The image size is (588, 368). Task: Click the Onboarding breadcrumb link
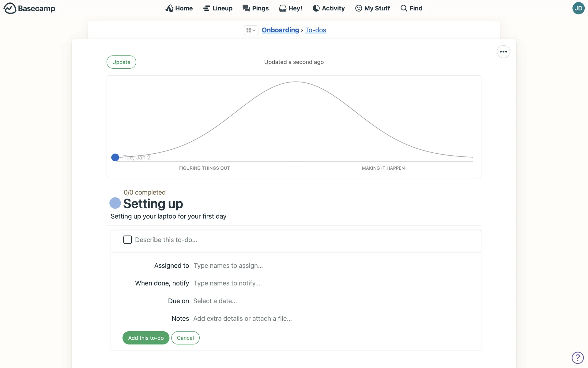pyautogui.click(x=280, y=30)
